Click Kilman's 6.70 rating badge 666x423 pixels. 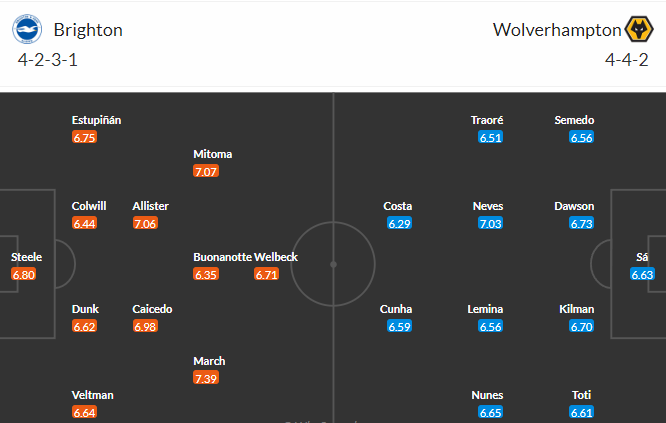(x=581, y=327)
